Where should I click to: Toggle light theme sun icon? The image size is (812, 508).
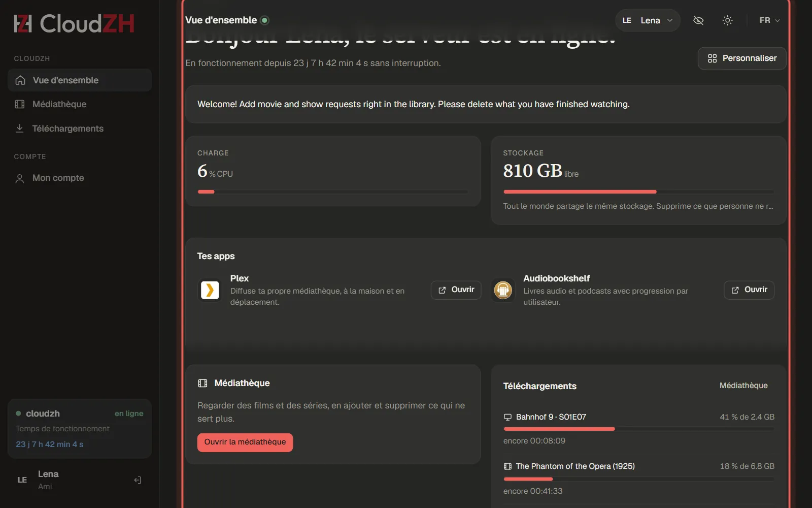(x=727, y=20)
